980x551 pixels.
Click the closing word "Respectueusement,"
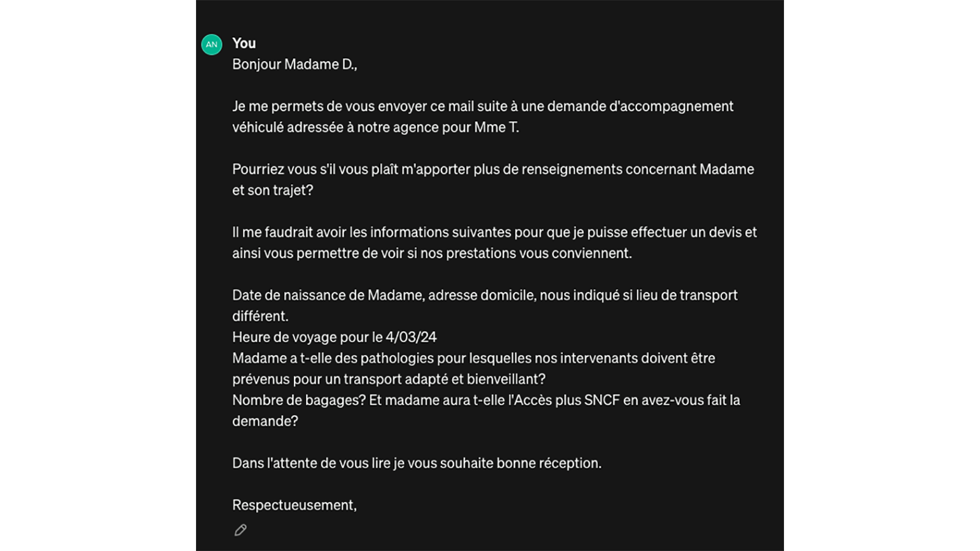294,505
